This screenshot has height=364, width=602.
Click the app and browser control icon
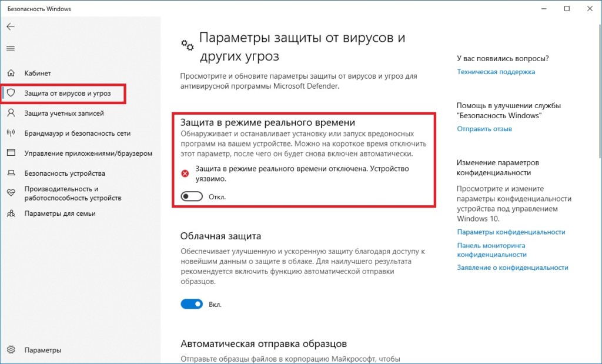11,153
